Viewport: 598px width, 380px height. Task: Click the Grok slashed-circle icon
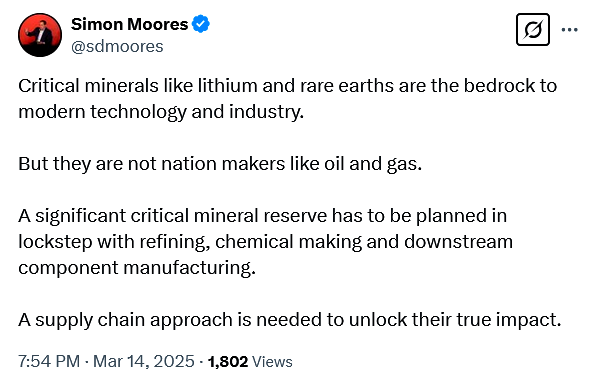tap(533, 29)
